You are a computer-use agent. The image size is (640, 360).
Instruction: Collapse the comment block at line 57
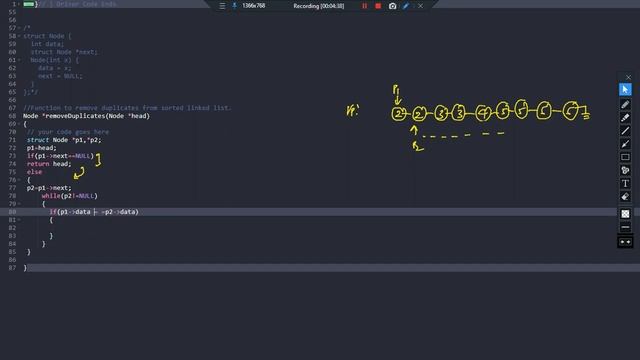pos(19,28)
